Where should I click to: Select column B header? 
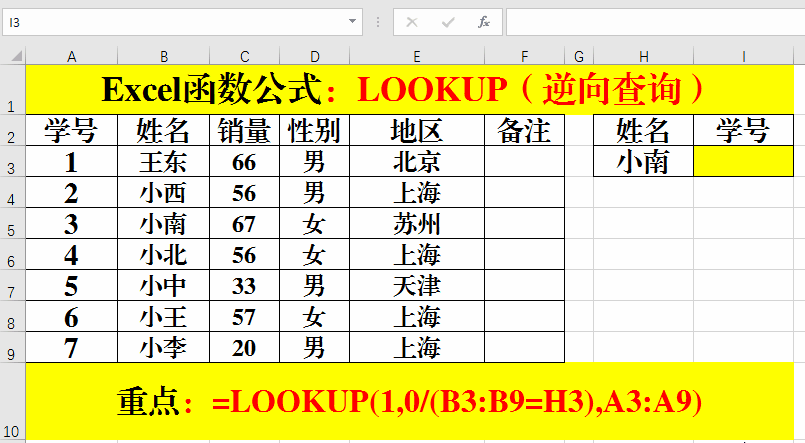[x=163, y=56]
